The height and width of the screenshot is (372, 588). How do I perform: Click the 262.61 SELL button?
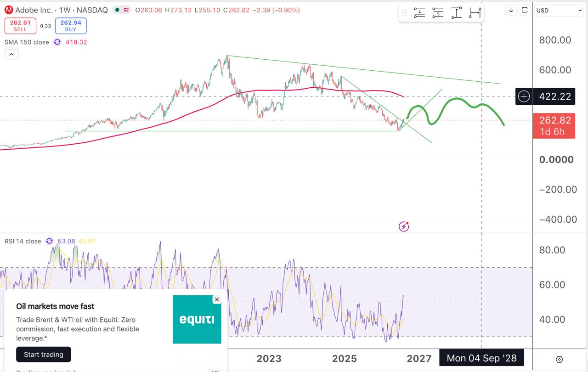pos(20,26)
